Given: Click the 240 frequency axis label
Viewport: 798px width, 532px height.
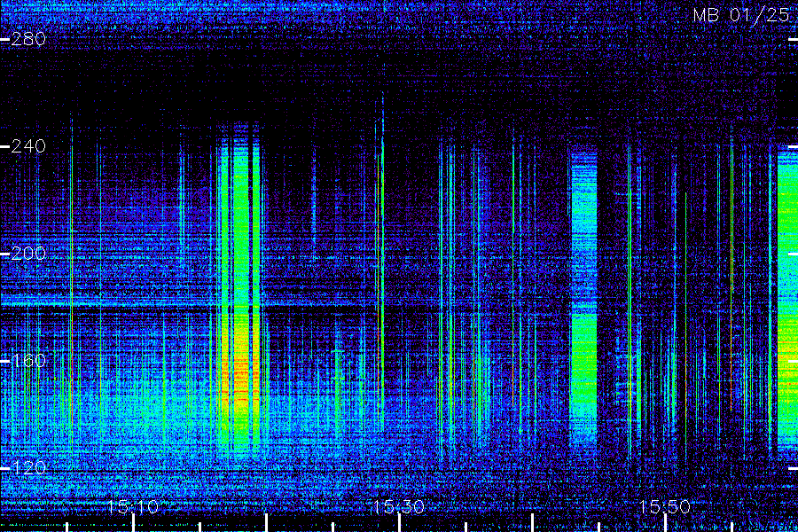Looking at the screenshot, I should (x=28, y=146).
